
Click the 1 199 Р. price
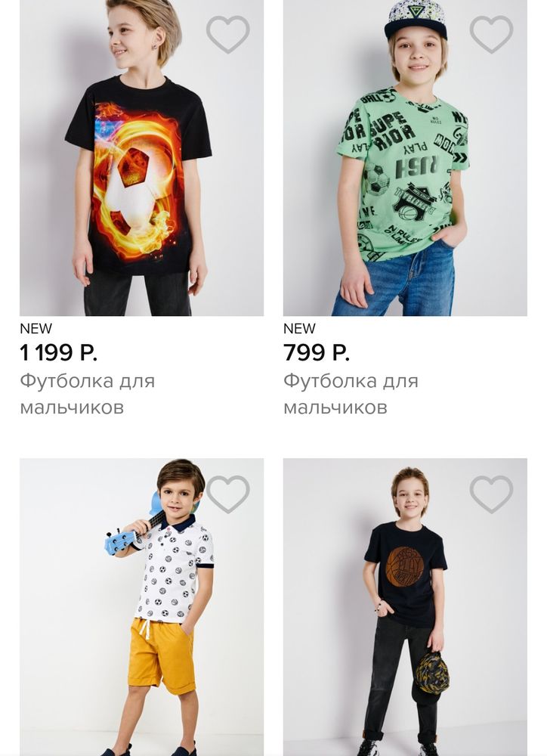[59, 353]
